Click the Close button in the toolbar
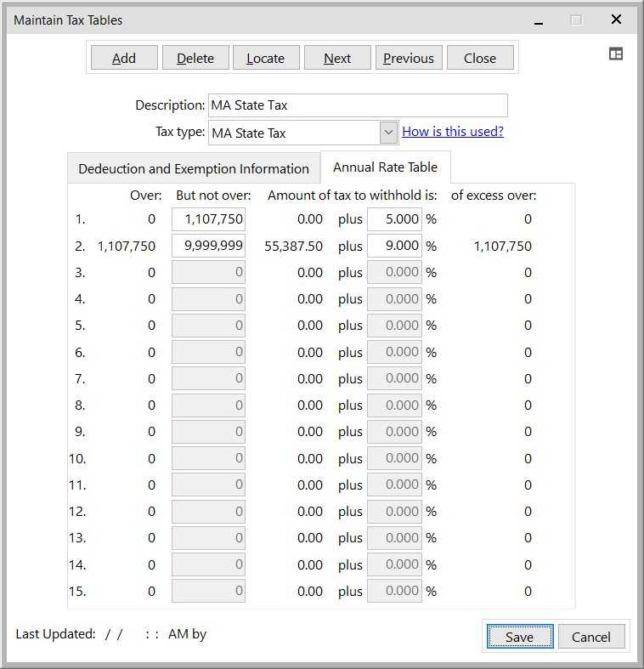644x669 pixels. pyautogui.click(x=480, y=58)
